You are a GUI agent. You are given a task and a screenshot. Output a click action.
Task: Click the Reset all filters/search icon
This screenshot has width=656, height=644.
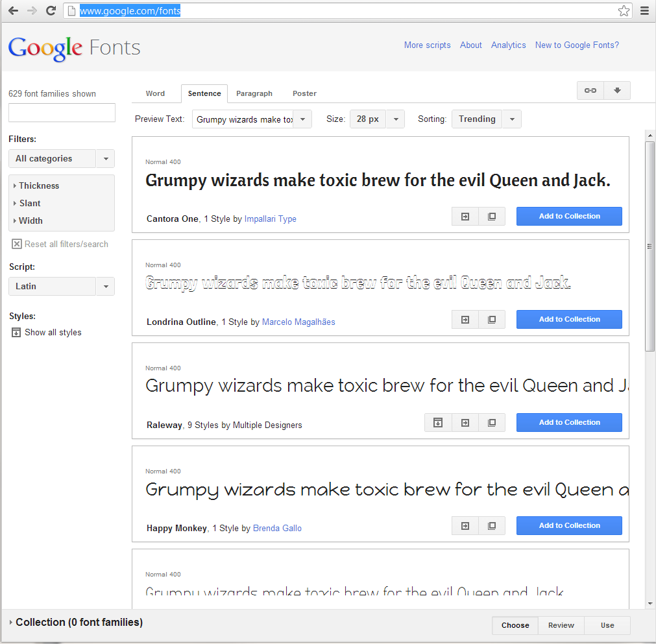tap(16, 244)
